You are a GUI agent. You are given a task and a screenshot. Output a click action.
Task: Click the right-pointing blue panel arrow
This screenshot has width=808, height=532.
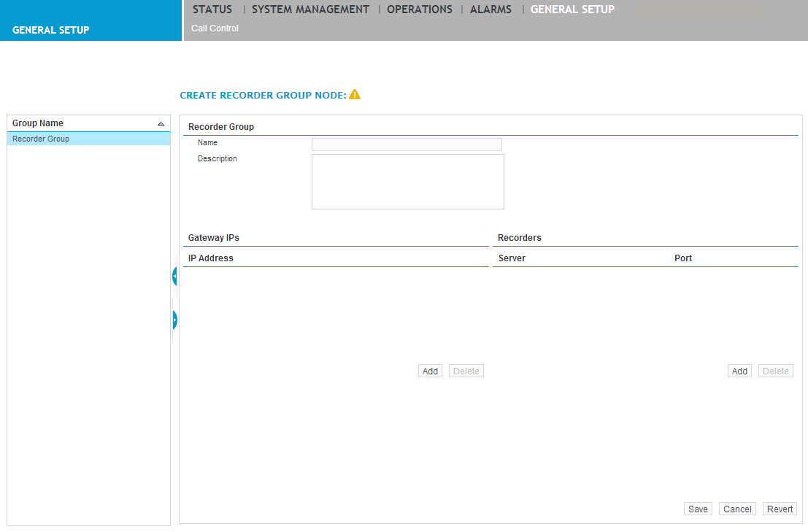tap(174, 320)
